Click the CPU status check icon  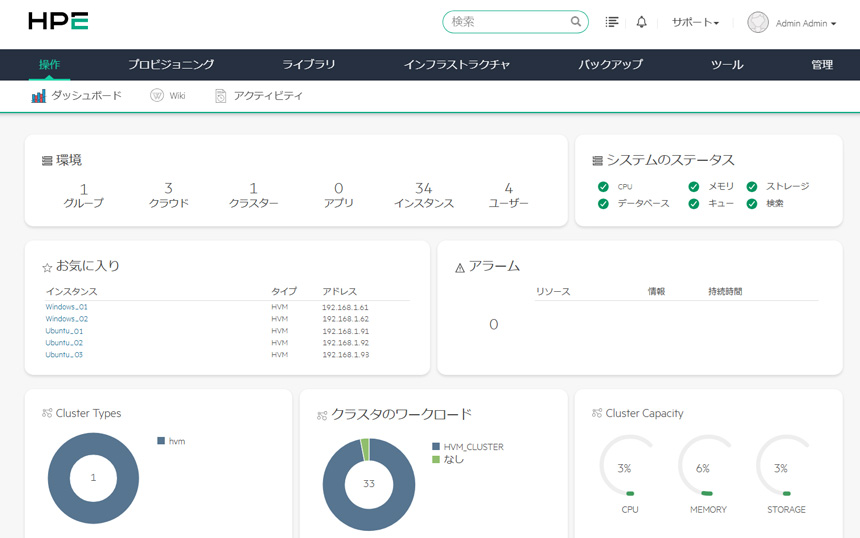pos(603,186)
